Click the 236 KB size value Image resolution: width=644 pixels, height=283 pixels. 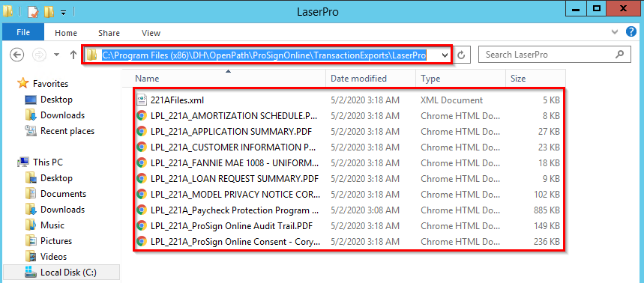[x=547, y=241]
